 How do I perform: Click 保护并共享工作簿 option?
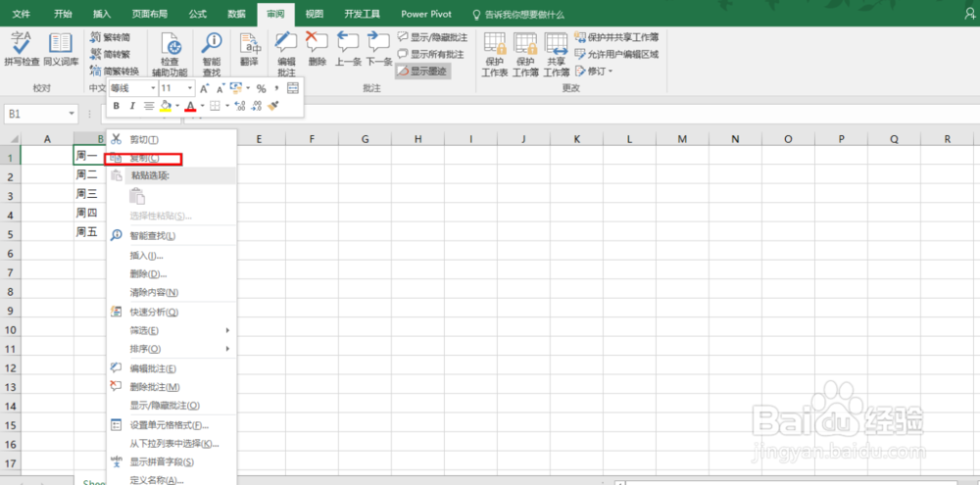pyautogui.click(x=616, y=37)
